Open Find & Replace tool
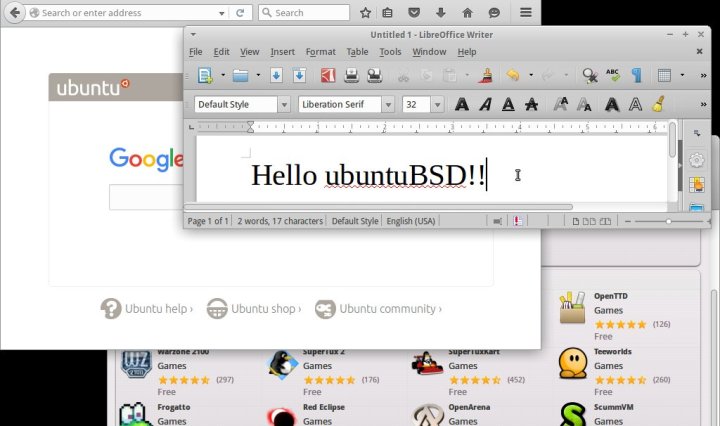This screenshot has height=426, width=720. point(590,75)
